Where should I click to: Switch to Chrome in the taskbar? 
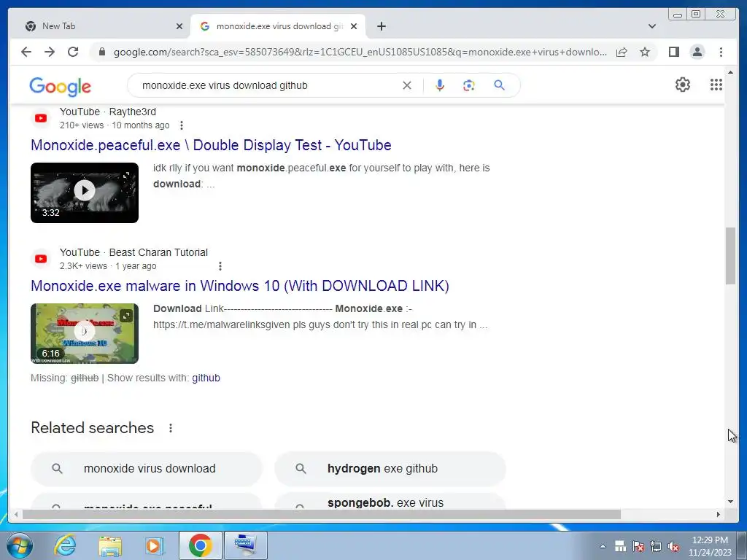200,545
